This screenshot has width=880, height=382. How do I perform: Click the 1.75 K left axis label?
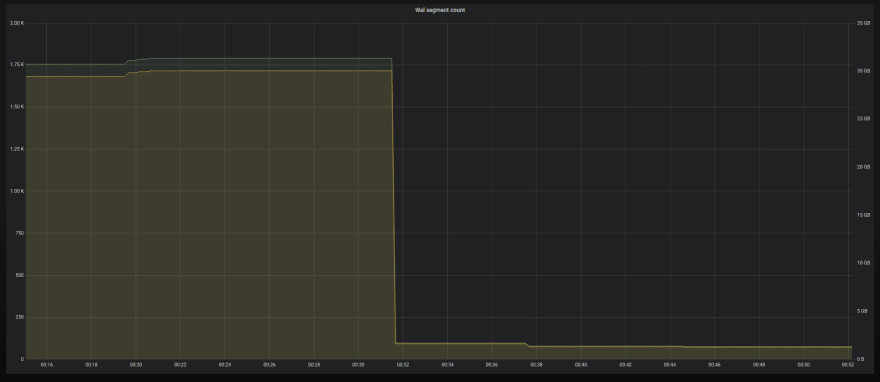pos(17,65)
